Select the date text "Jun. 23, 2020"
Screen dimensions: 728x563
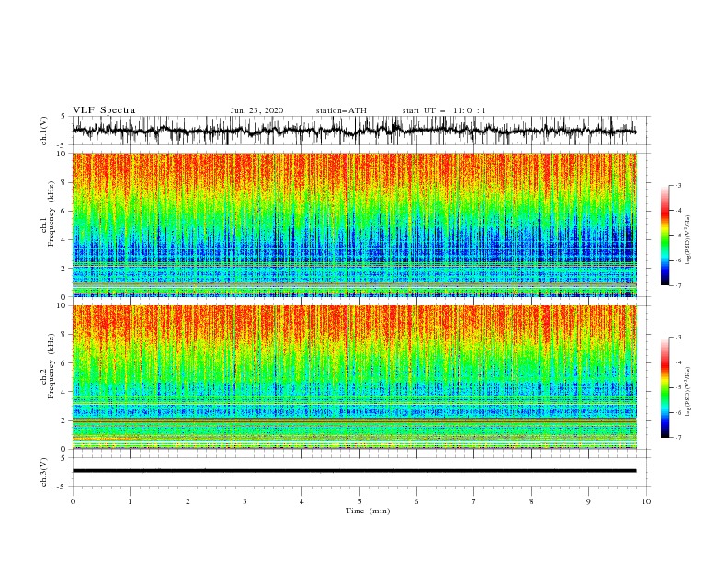pyautogui.click(x=256, y=110)
